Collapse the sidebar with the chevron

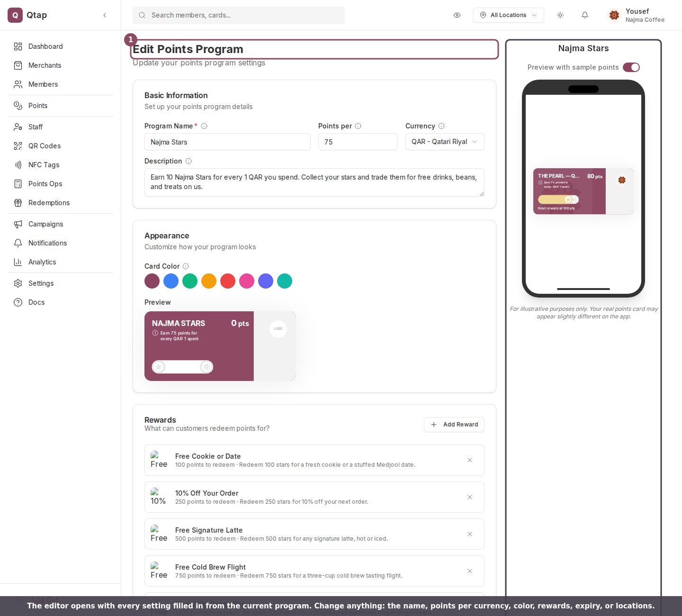(x=105, y=15)
